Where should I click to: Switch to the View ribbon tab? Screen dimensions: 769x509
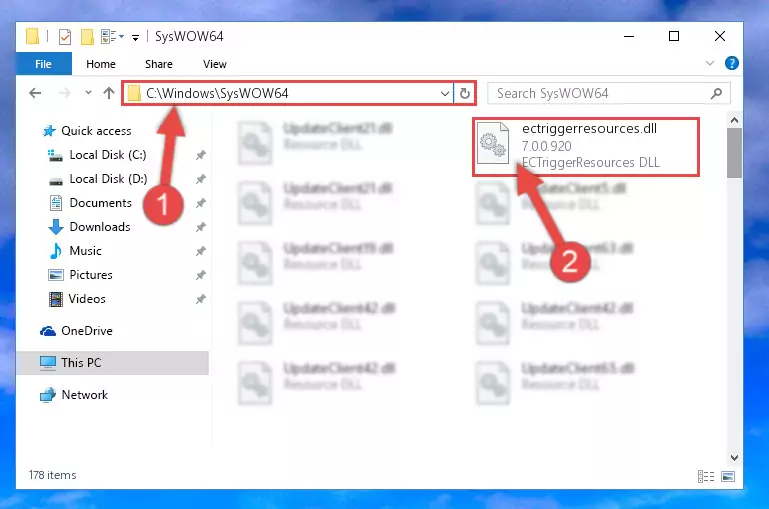(x=215, y=64)
